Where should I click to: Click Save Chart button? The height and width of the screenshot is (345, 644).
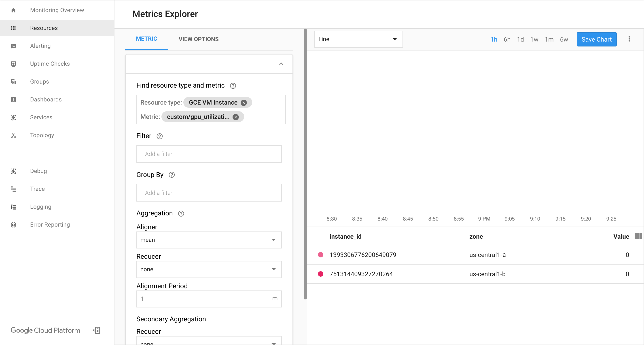tap(596, 39)
